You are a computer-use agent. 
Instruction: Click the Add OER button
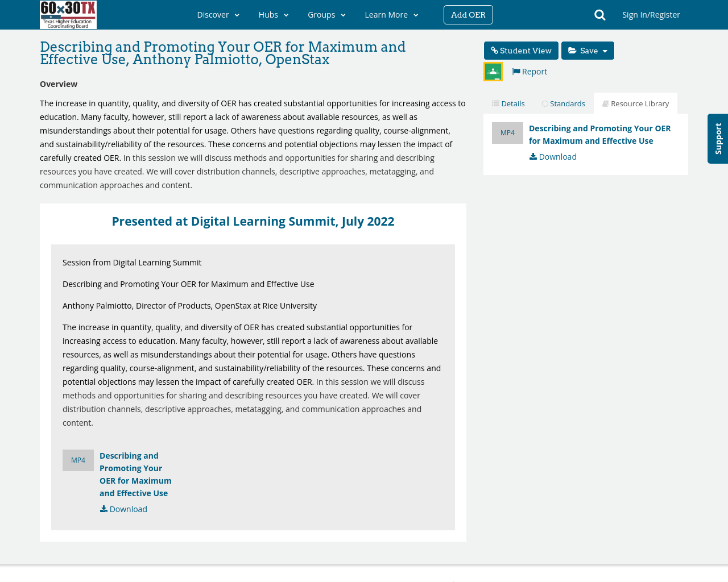[x=468, y=14]
